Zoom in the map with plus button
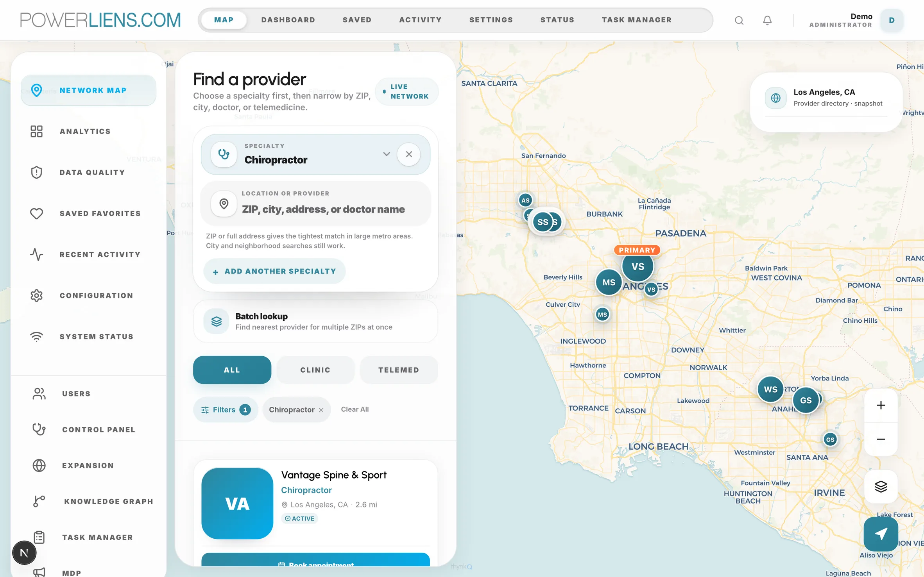 pos(881,405)
